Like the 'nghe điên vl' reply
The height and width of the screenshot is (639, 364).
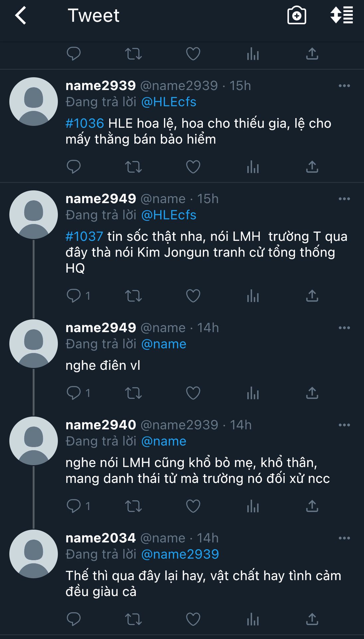click(193, 393)
